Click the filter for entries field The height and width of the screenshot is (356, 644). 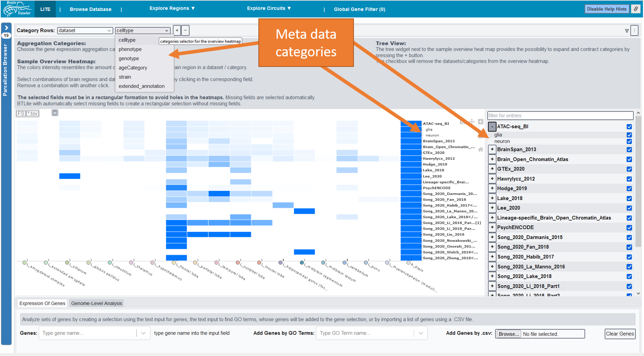[560, 116]
